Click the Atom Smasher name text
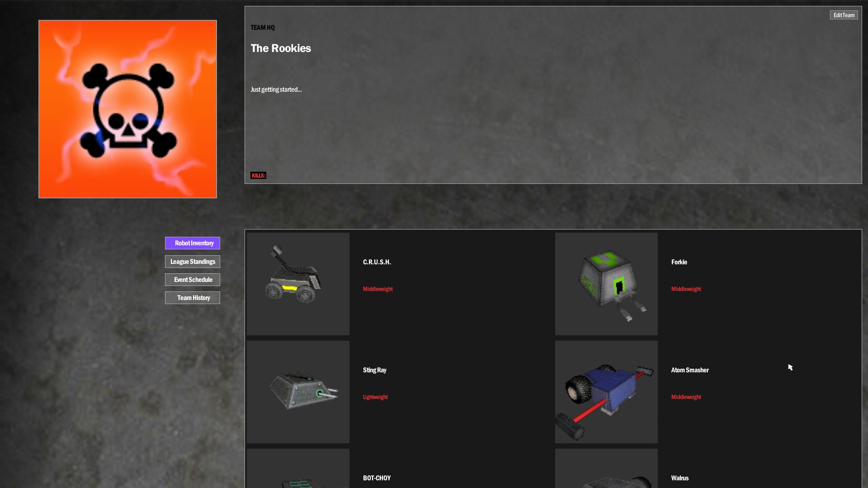The image size is (868, 488). pos(690,370)
